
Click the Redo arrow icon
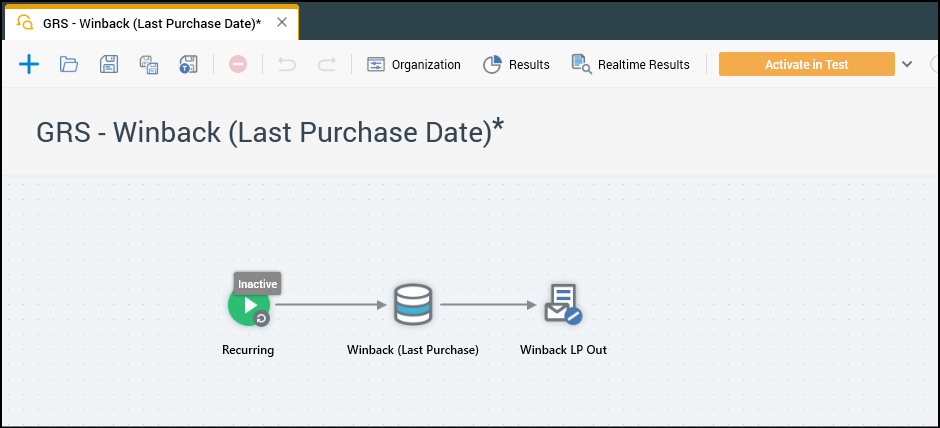tap(326, 64)
